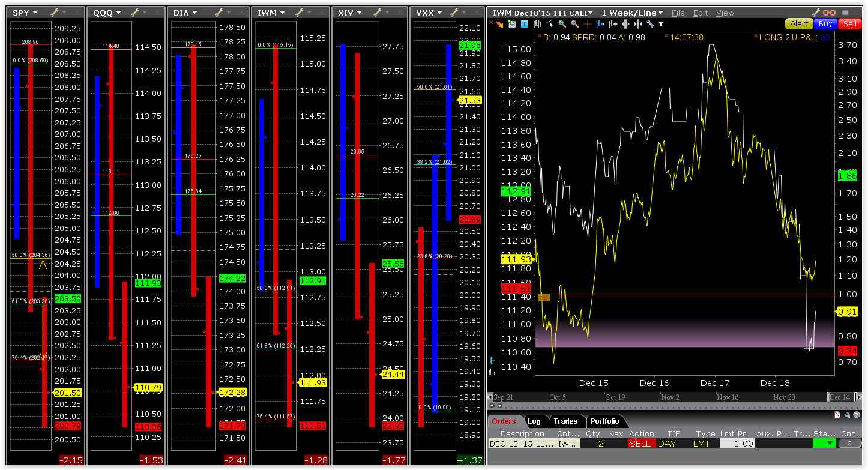This screenshot has width=868, height=470.
Task: Close the B/SPRD/A quote label via its x
Action: coord(538,36)
